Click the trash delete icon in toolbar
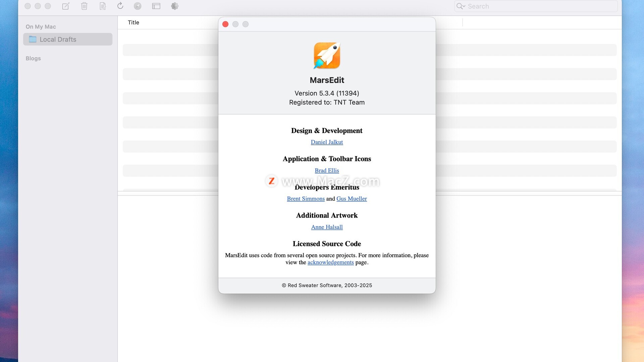The image size is (644, 362). pyautogui.click(x=84, y=6)
